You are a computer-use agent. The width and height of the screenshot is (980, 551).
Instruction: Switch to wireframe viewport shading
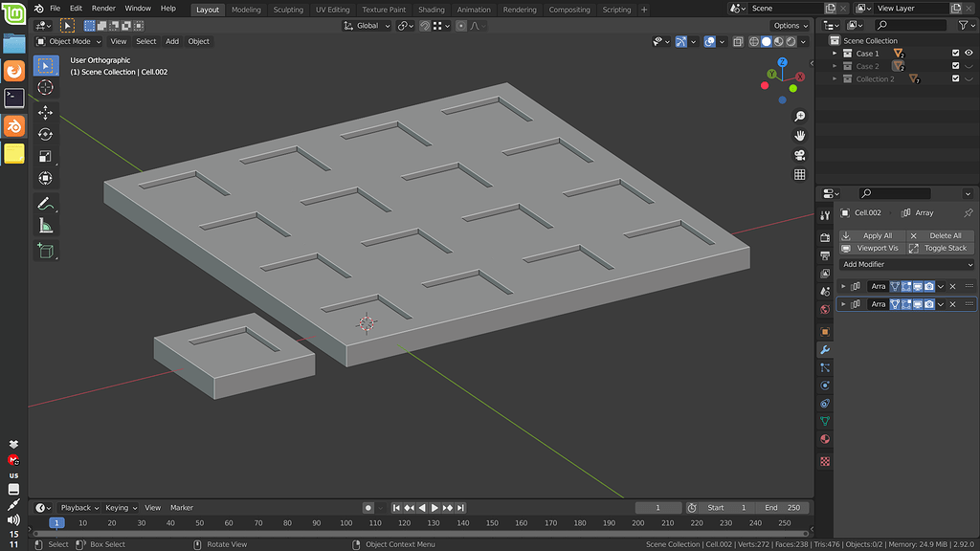754,42
